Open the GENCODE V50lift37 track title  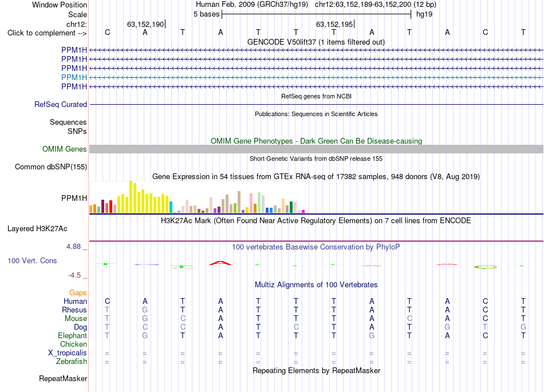(316, 42)
